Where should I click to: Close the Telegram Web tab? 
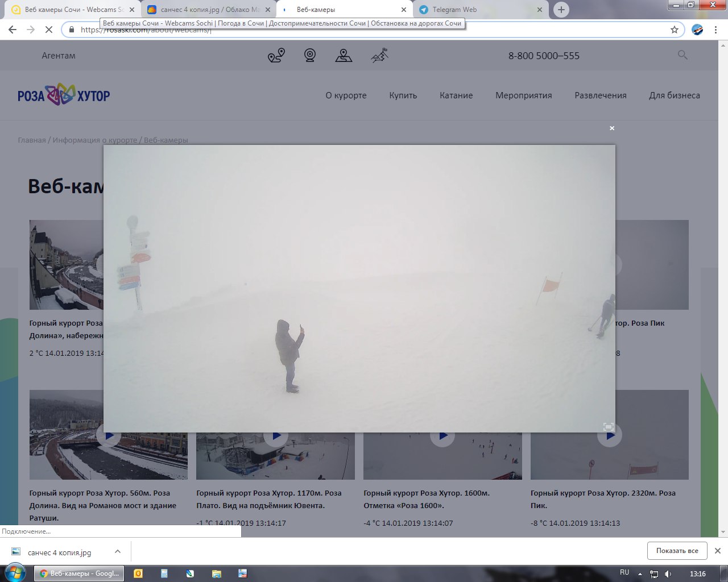pyautogui.click(x=540, y=10)
